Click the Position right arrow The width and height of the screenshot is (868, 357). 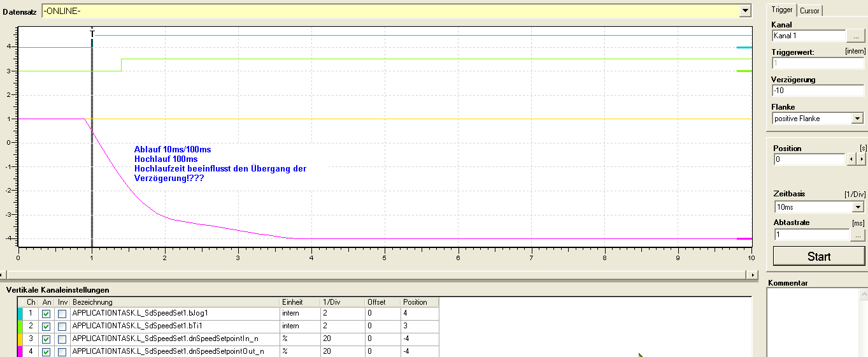point(861,159)
